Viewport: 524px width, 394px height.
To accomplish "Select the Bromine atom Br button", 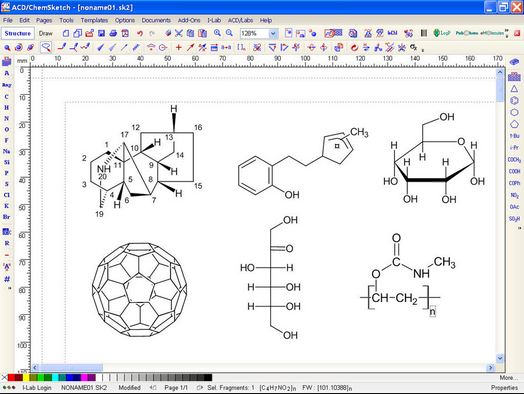I will (x=6, y=217).
